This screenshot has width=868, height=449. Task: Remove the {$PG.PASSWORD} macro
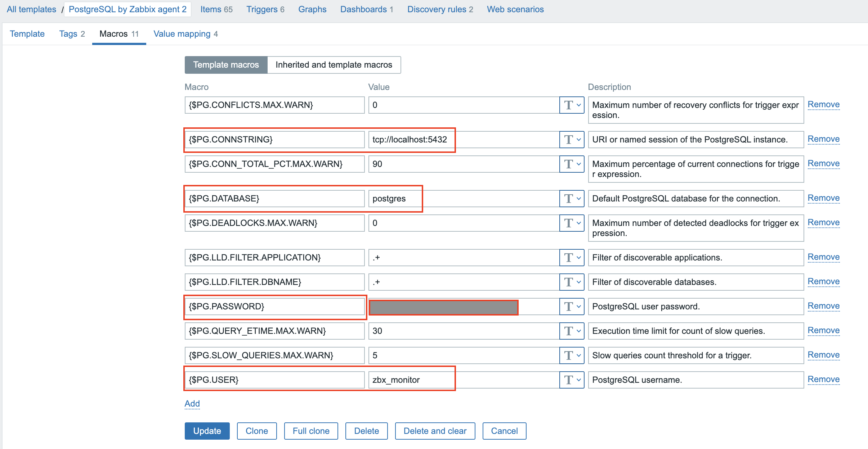(x=823, y=306)
